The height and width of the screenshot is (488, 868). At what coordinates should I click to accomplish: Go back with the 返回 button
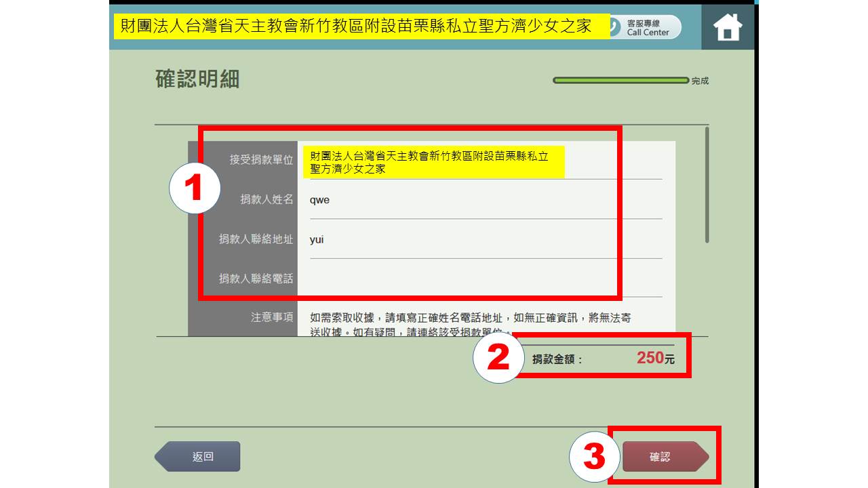click(197, 457)
